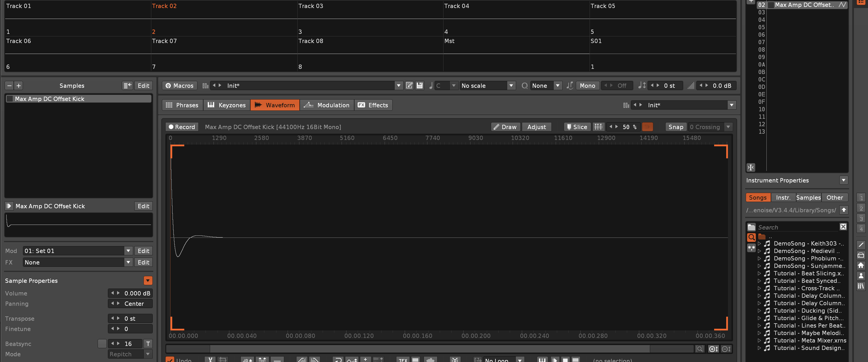This screenshot has height=362, width=868.
Task: Open the Instr. browser tab
Action: 783,198
